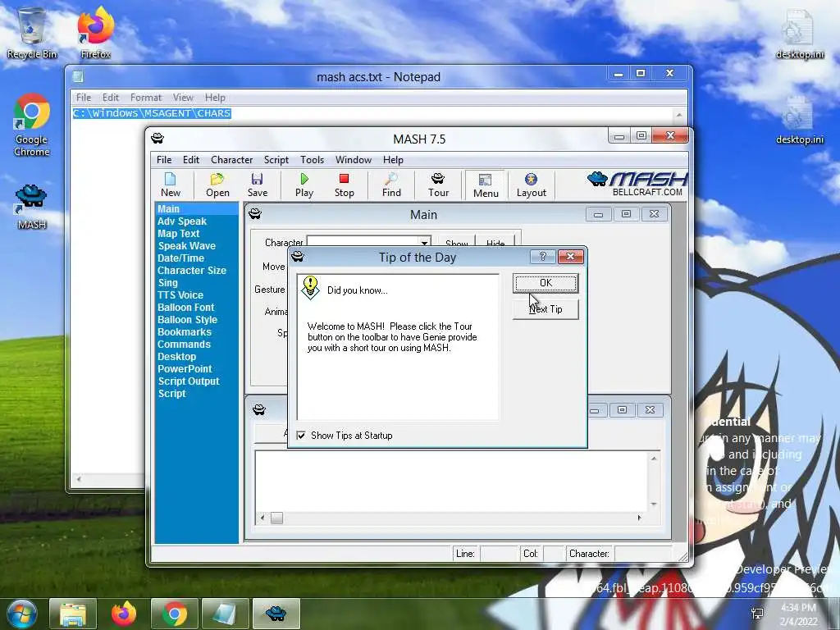Select Character Size in the sidebar
The width and height of the screenshot is (840, 630).
192,271
